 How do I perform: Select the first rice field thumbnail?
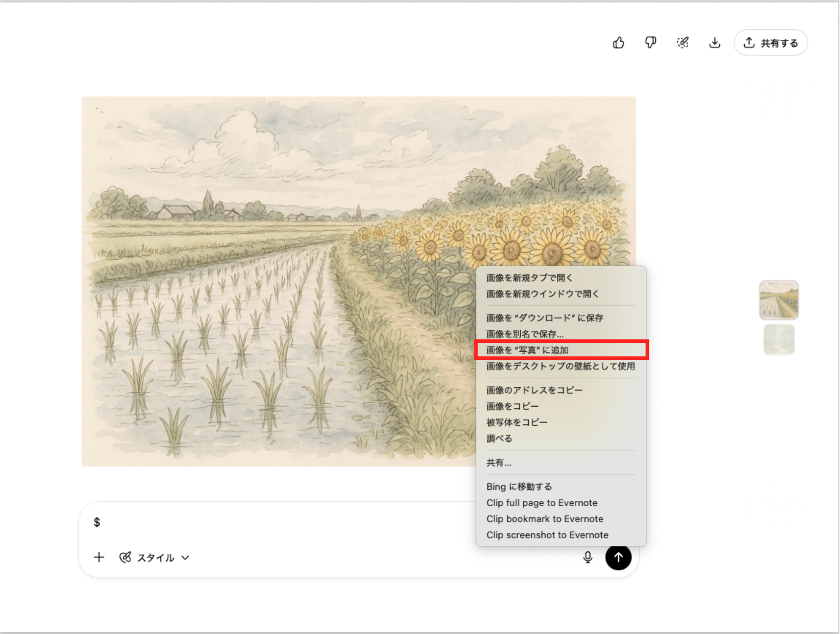tap(779, 300)
